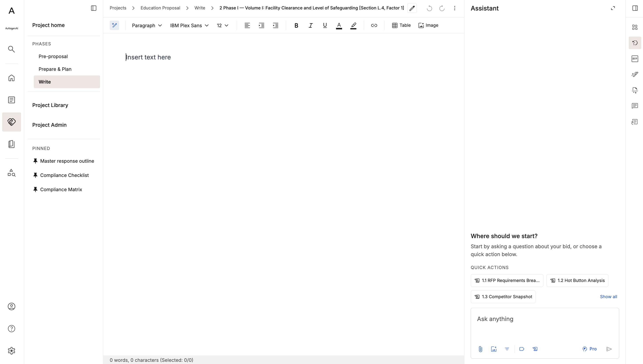Viewport: 643px width, 364px height.
Task: Open the document list icon in left rail
Action: pyautogui.click(x=11, y=100)
